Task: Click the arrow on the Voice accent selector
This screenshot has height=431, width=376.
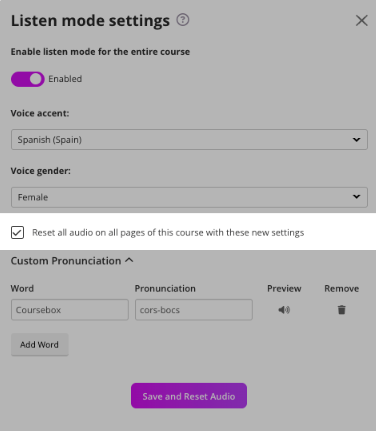Action: click(x=356, y=140)
